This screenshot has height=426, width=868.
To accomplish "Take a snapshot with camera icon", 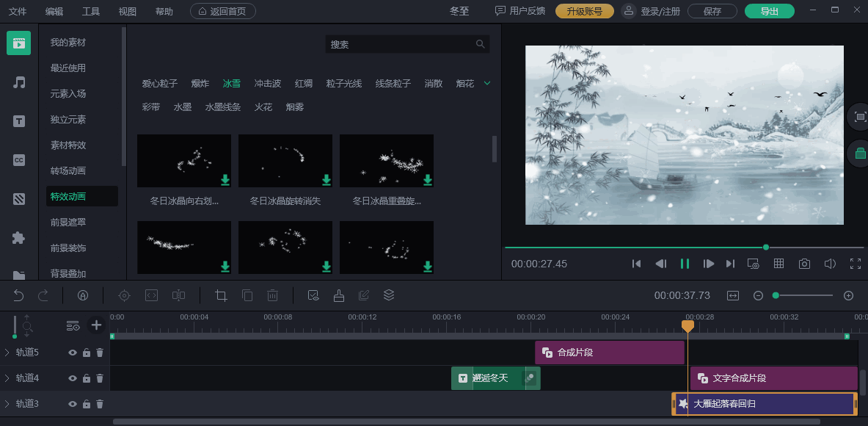I will (804, 264).
